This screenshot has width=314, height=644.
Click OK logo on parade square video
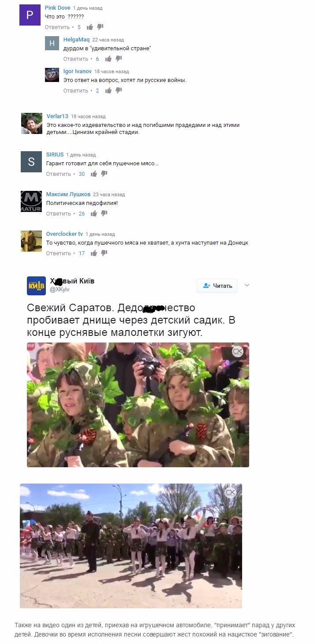click(231, 492)
